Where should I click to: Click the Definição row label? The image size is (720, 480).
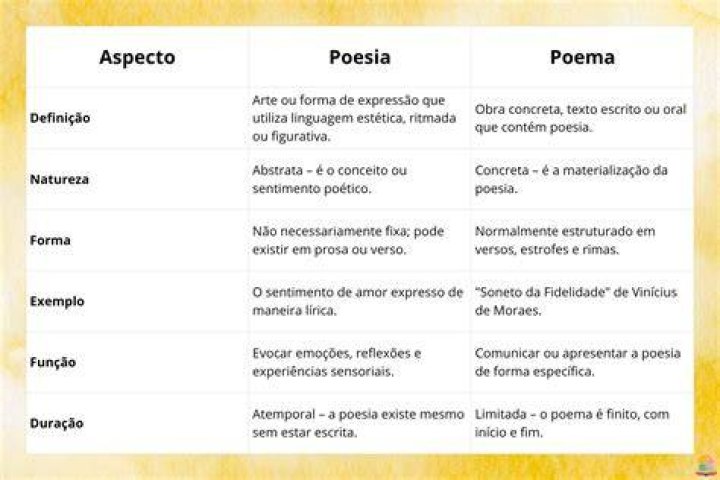pyautogui.click(x=60, y=118)
